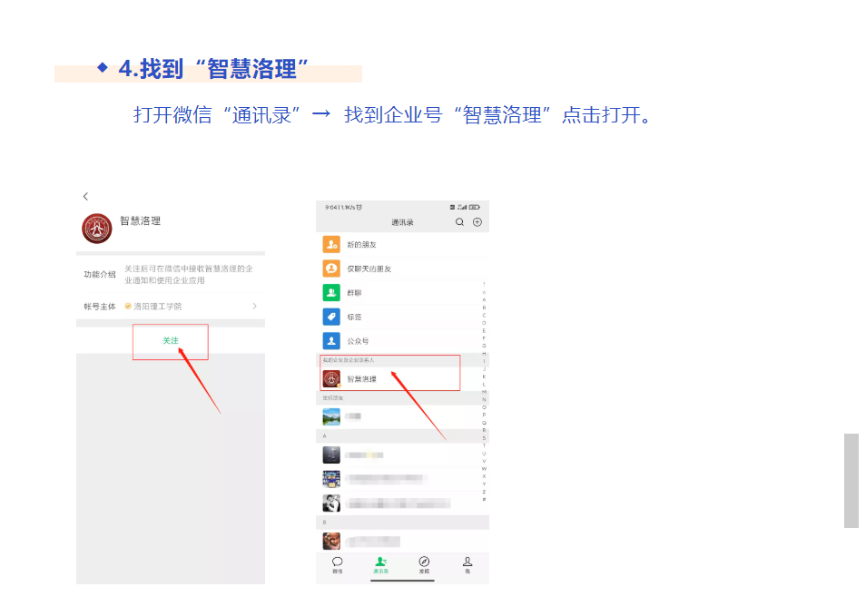
Task: Open 仅聊天的朋友 entry icon
Action: [x=331, y=269]
